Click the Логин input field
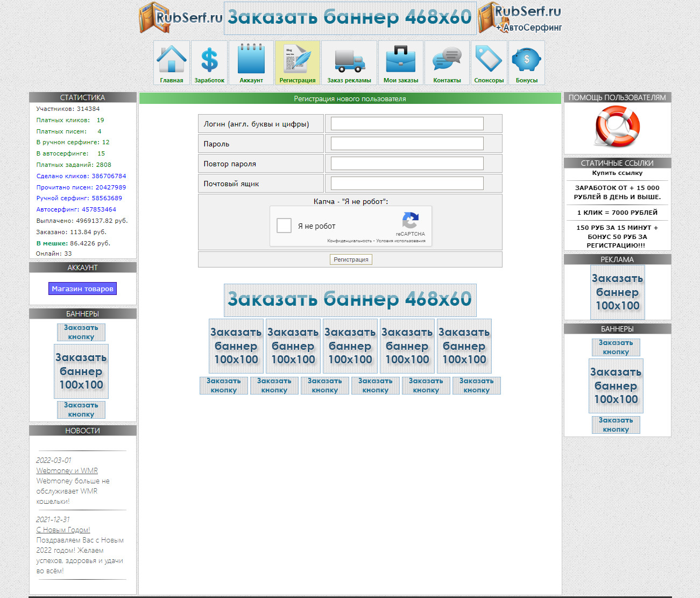The width and height of the screenshot is (700, 598). (407, 124)
